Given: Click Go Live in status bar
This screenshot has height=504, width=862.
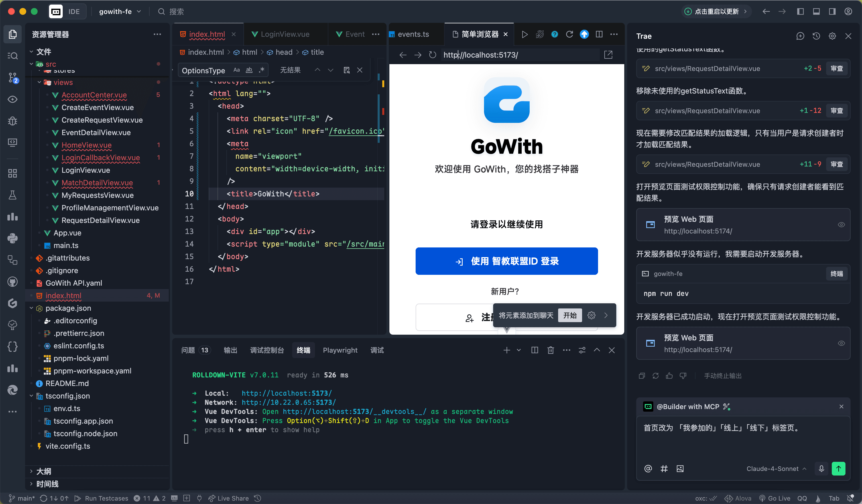Looking at the screenshot, I should click(x=775, y=498).
